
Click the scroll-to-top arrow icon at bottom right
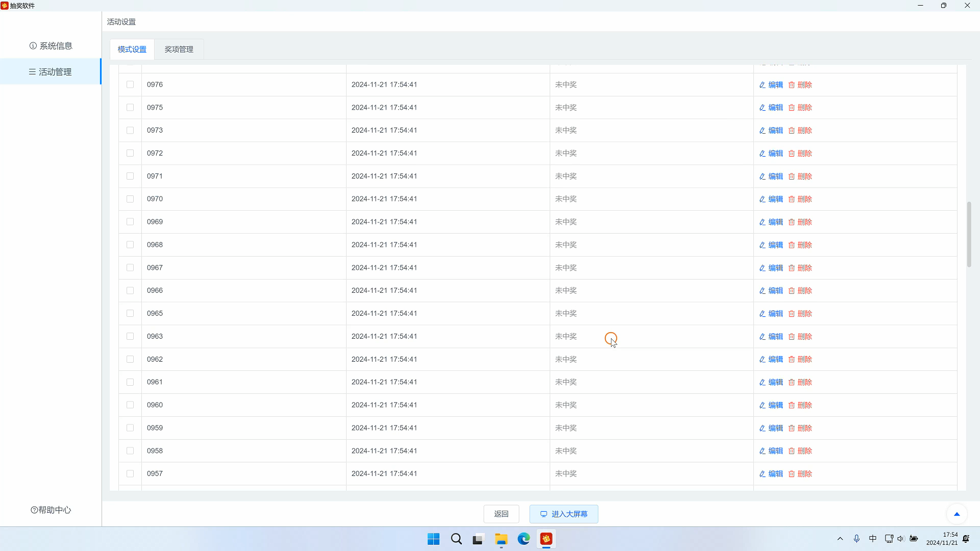point(957,514)
